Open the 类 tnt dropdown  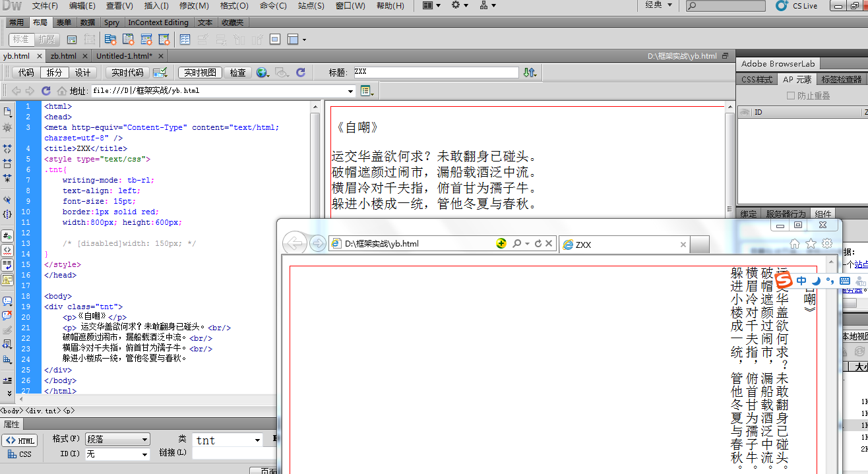point(228,440)
